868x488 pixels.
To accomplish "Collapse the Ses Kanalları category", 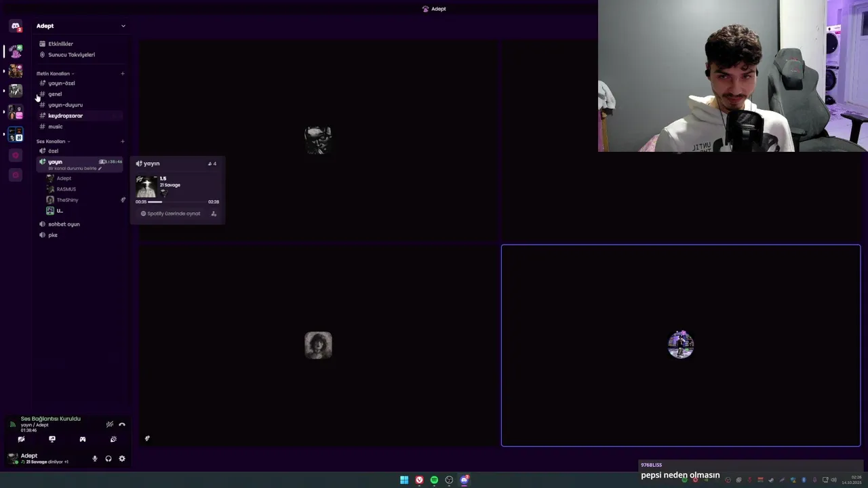I will tap(53, 142).
